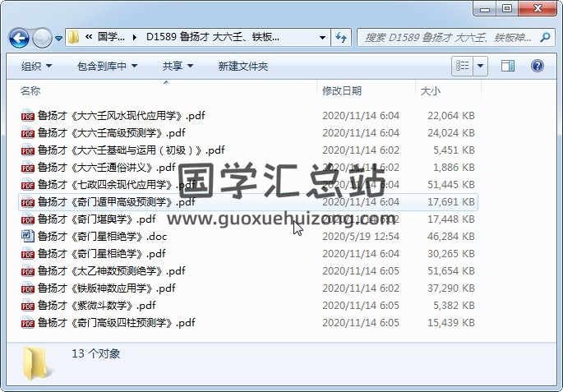Viewport: 563px width, 392px height.
Task: Click the 37,290 KB size cell
Action: tap(451, 288)
